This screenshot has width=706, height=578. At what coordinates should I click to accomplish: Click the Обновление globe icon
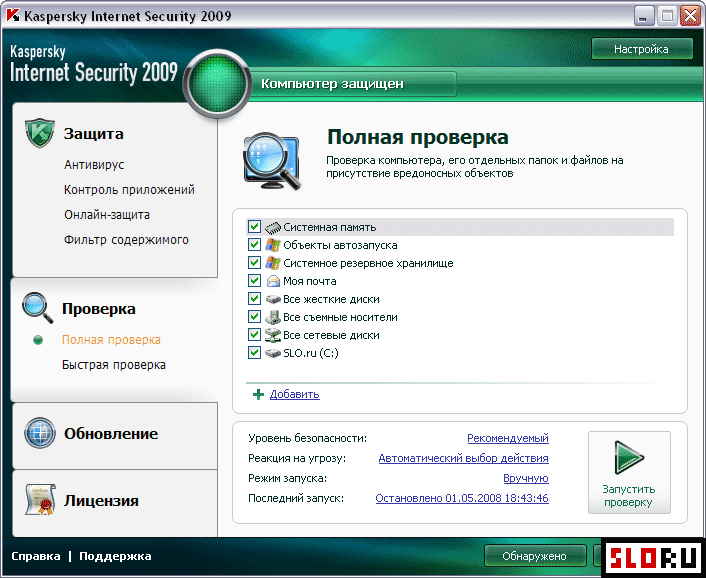coord(40,433)
